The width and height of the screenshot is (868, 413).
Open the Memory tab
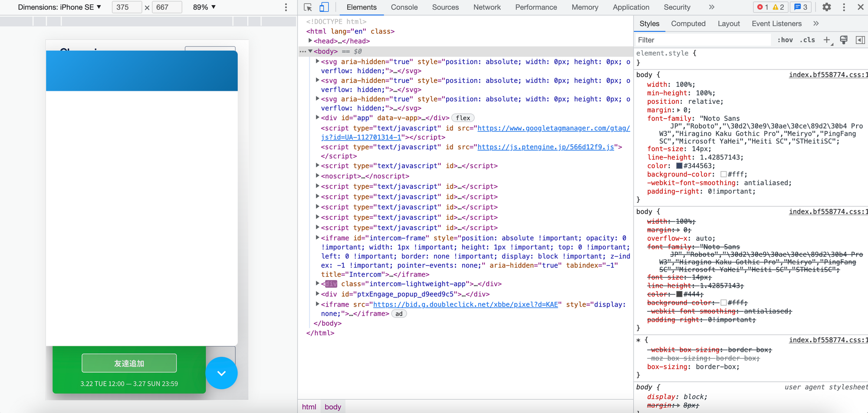tap(585, 7)
